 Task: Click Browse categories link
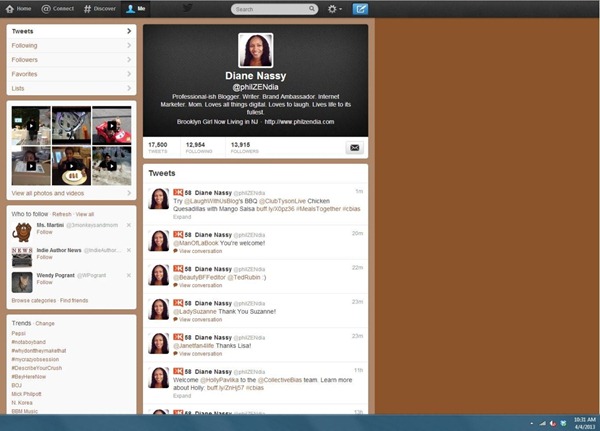coord(34,300)
